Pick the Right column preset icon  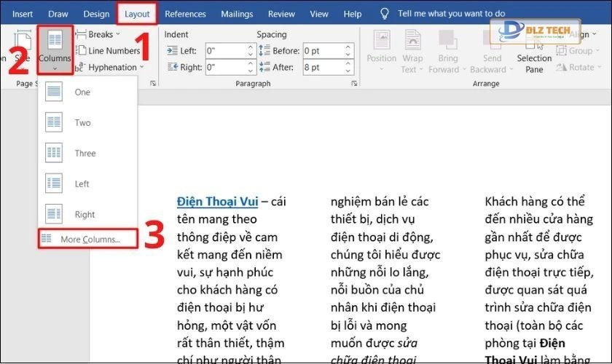[x=54, y=214]
